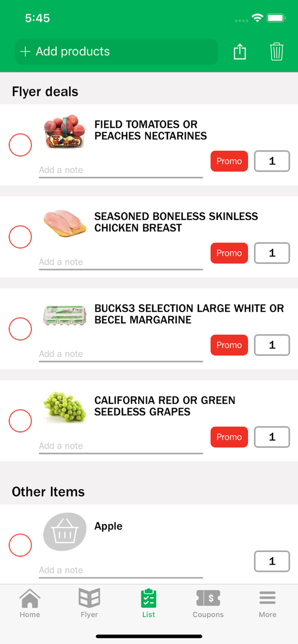Viewport: 298px width, 644px height.
Task: Tap the List icon in the bottom navigation
Action: tap(149, 603)
